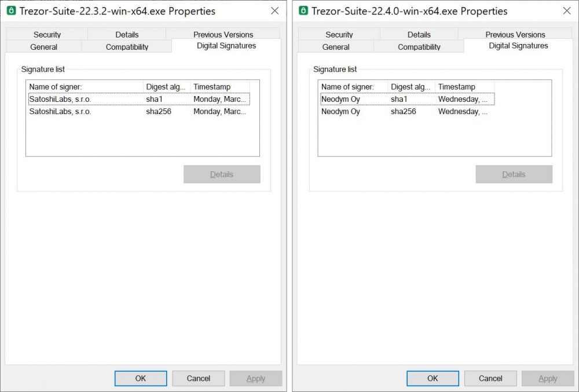Image resolution: width=579 pixels, height=392 pixels.
Task: Select the Neodym Oy sha256 signature row
Action: coord(407,112)
